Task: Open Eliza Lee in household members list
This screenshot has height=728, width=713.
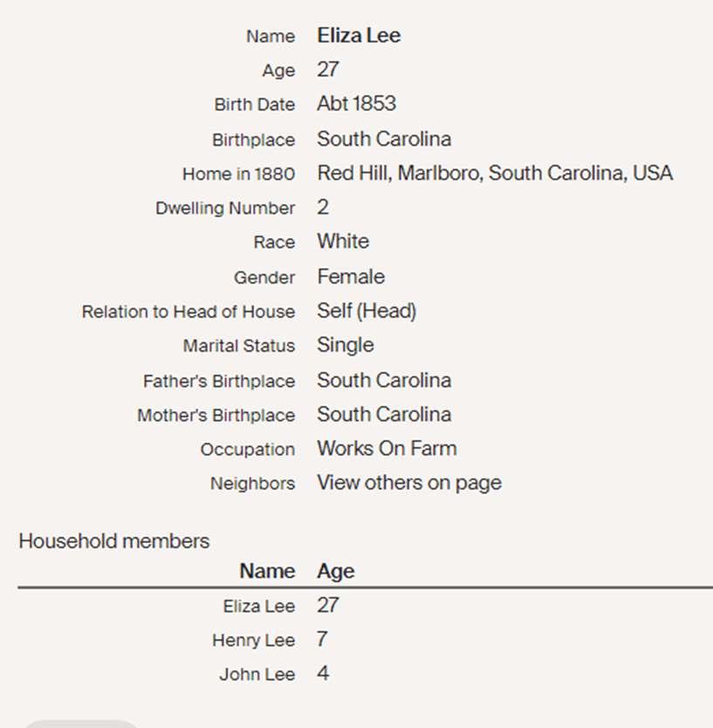Action: pos(258,606)
